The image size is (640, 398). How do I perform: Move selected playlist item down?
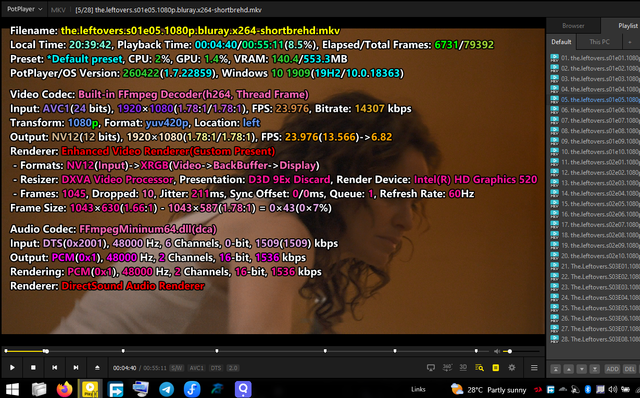(582, 369)
